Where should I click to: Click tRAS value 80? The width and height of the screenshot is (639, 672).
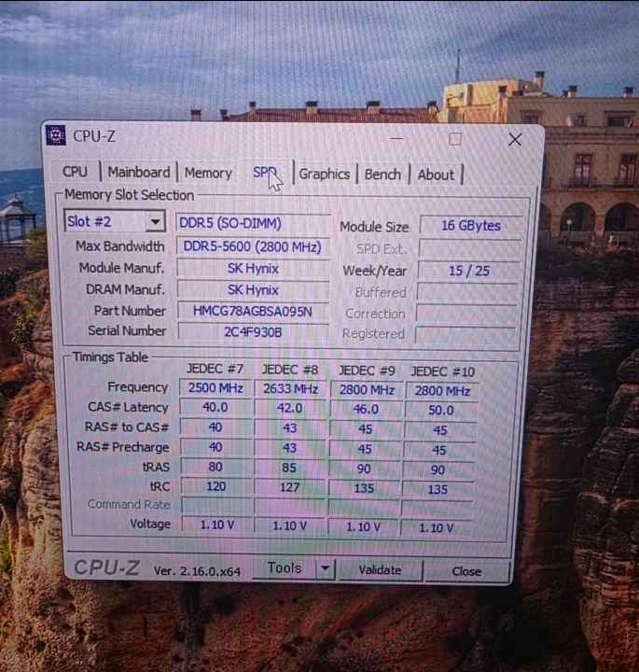[215, 467]
